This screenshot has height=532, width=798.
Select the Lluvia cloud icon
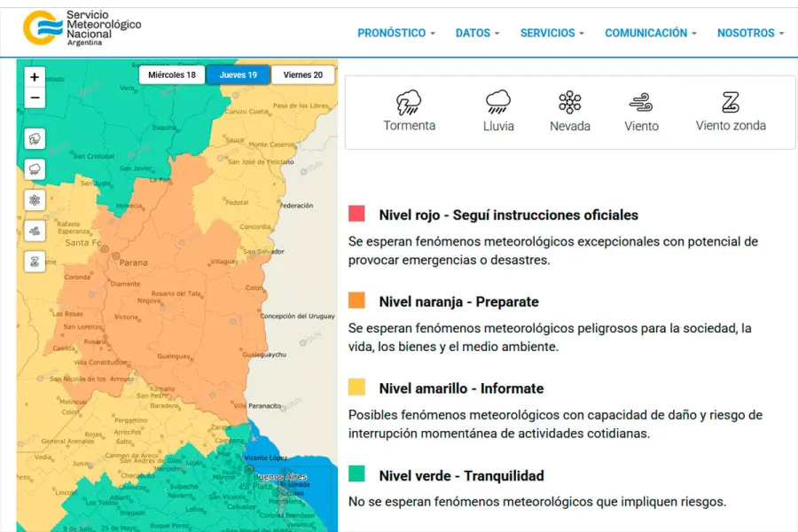pyautogui.click(x=498, y=103)
